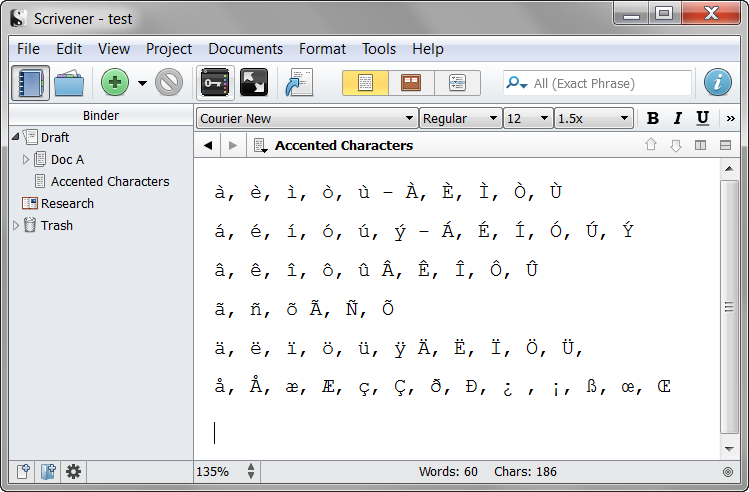Open the Binder gear actions menu

click(73, 471)
